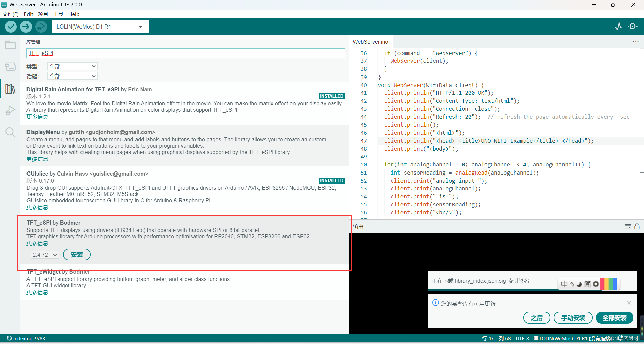Click the 简 simplified toggle in IME bar
The height and width of the screenshot is (344, 644).
[x=587, y=284]
